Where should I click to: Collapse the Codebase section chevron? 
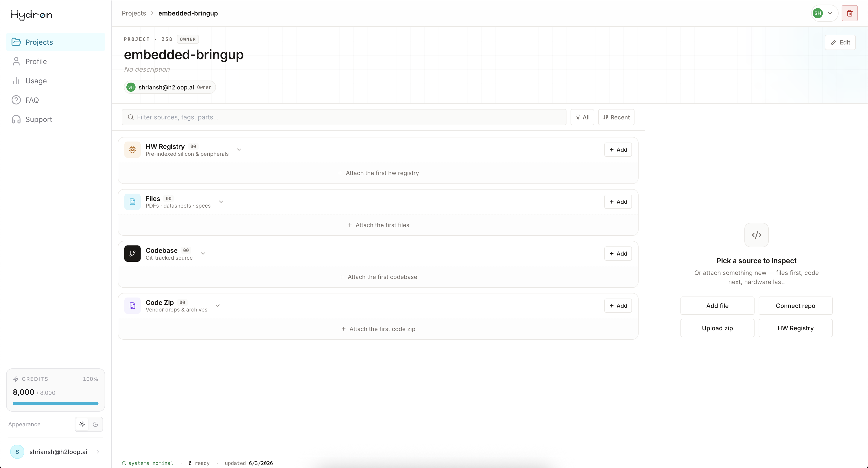203,253
